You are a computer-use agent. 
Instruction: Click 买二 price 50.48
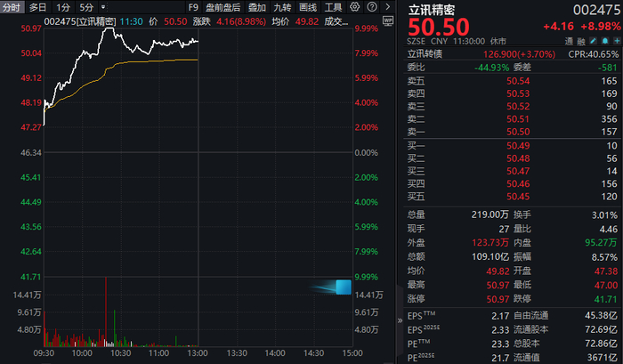[518, 158]
